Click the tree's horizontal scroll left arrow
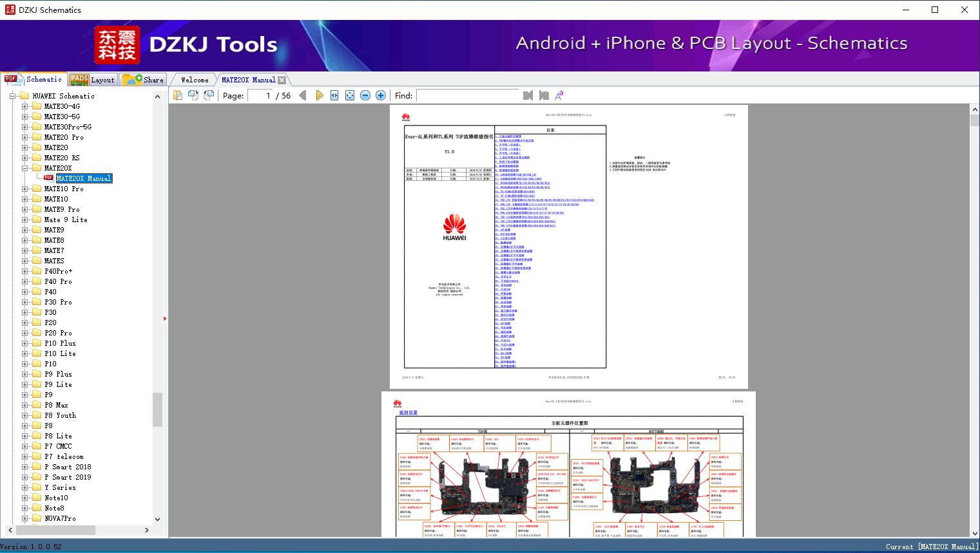Viewport: 980px width, 553px height. click(x=10, y=530)
